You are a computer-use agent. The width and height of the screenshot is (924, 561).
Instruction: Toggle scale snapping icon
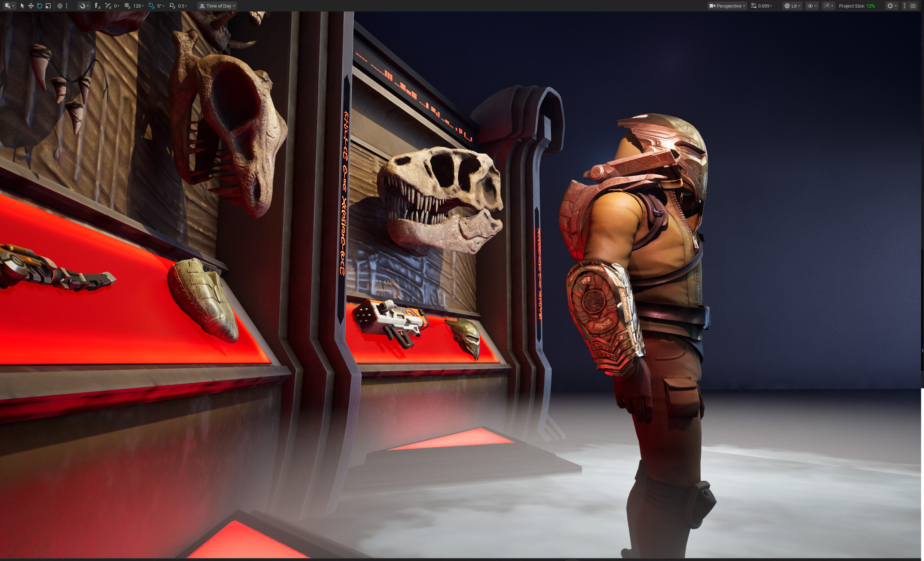pos(172,6)
